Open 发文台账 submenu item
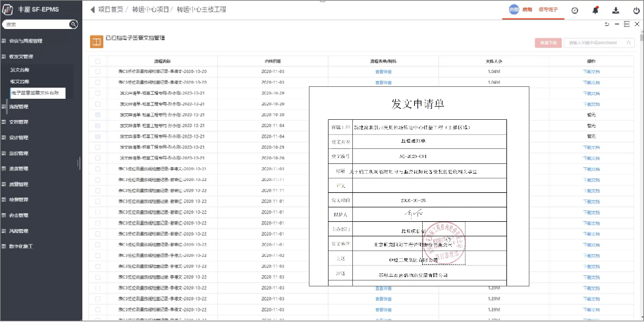644x322 pixels. click(x=20, y=70)
